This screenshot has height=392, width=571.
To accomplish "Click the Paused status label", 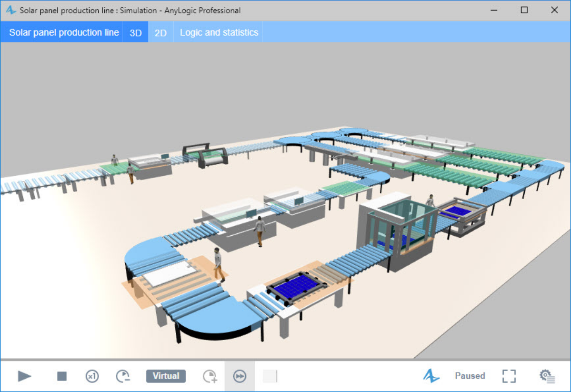I will (470, 376).
